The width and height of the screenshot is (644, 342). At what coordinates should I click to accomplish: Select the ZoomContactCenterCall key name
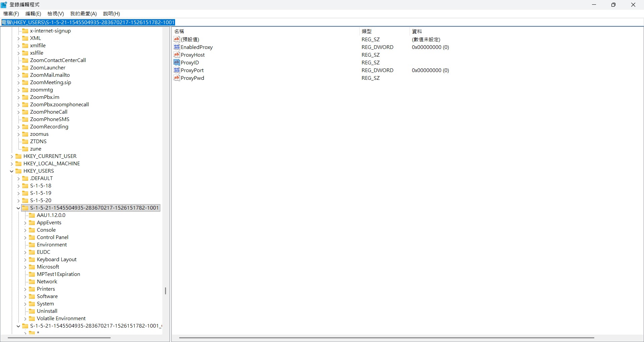58,60
